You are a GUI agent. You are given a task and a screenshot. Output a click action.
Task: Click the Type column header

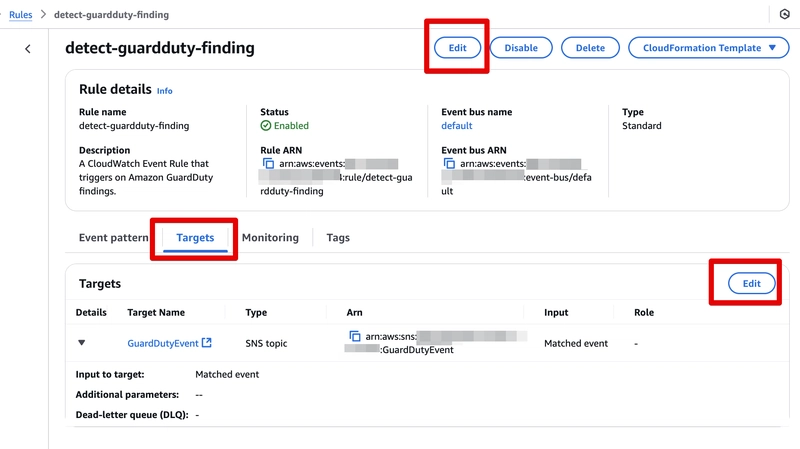point(256,312)
